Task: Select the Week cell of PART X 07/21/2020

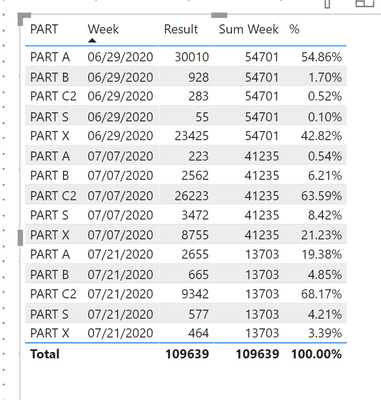Action: [x=120, y=333]
